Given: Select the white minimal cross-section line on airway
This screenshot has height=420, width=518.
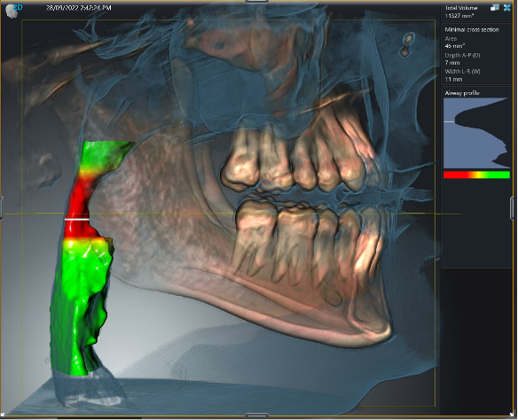Looking at the screenshot, I should (x=76, y=219).
